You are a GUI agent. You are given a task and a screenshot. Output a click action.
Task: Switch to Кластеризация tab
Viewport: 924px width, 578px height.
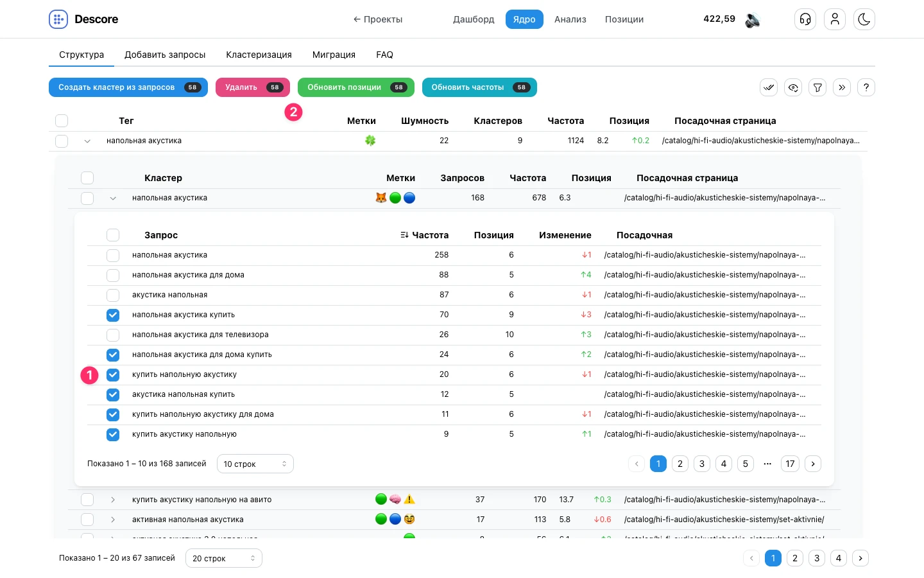259,55
